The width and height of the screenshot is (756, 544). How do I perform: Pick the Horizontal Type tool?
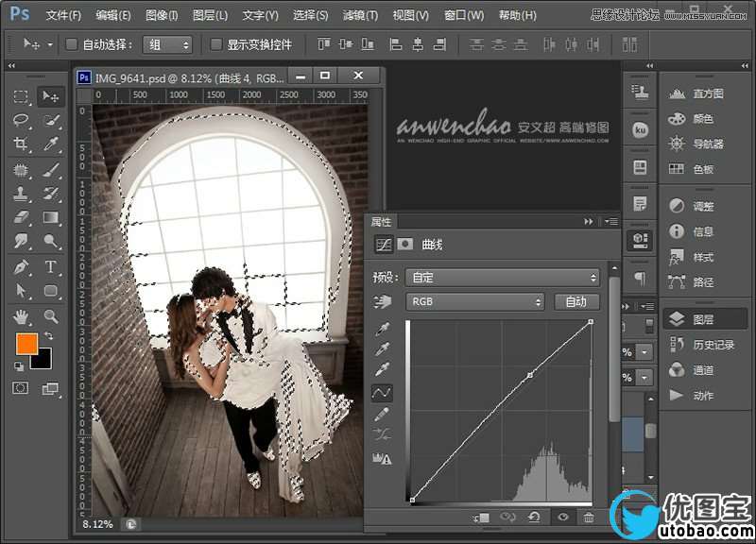pyautogui.click(x=51, y=267)
